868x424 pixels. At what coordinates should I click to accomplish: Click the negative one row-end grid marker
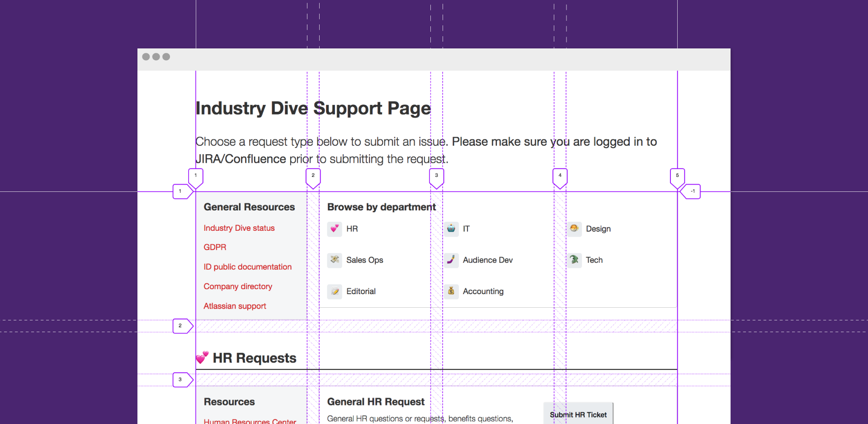[691, 191]
